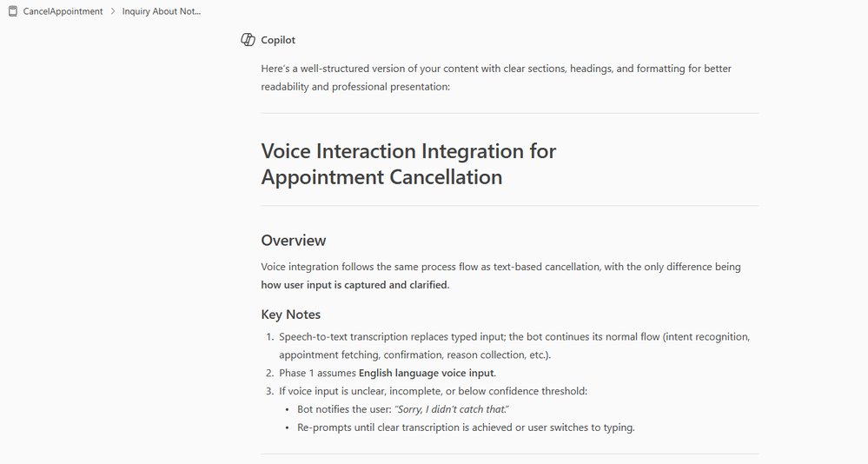Click the 'Voice integration follows' overview paragraph
The width and height of the screenshot is (868, 464).
click(x=501, y=275)
